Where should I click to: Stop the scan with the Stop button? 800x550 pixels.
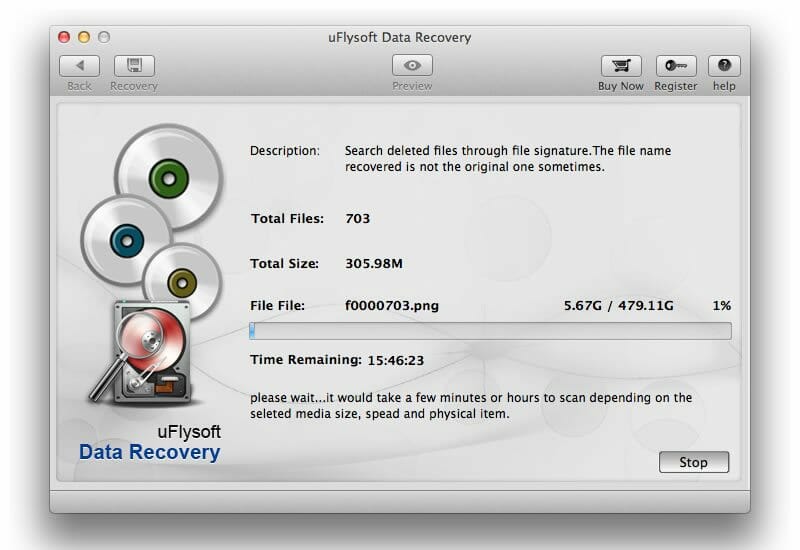click(693, 462)
